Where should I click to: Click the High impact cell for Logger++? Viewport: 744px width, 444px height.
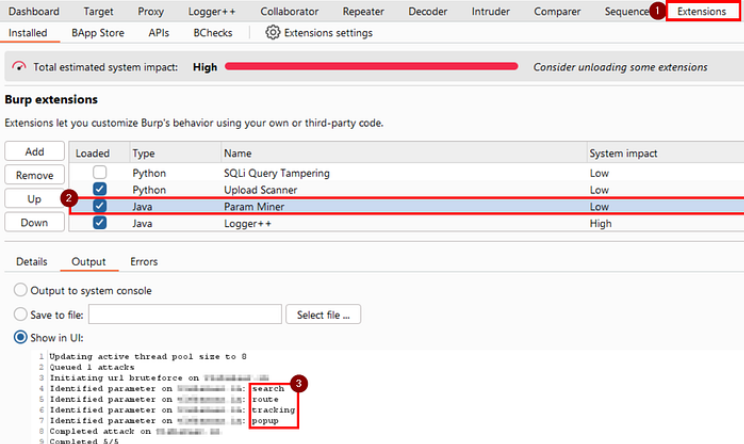601,223
